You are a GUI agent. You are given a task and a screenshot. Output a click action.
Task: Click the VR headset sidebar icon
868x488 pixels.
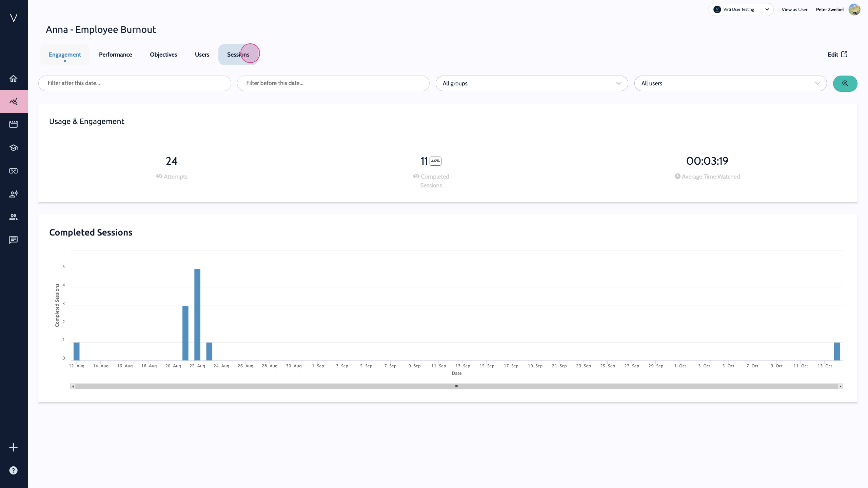(x=14, y=171)
